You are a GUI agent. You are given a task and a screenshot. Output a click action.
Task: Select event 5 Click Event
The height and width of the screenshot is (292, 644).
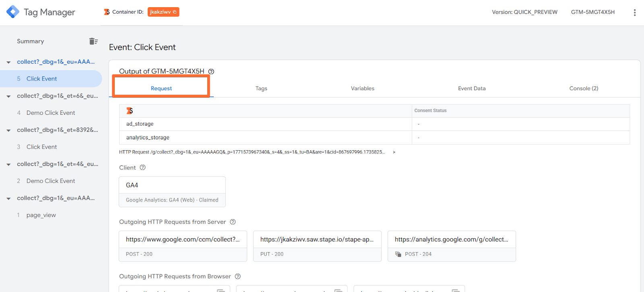pyautogui.click(x=51, y=79)
